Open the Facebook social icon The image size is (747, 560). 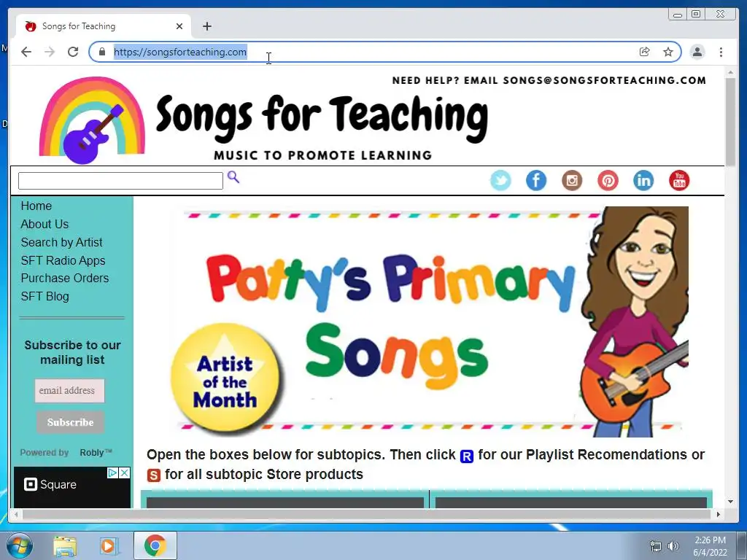point(536,181)
